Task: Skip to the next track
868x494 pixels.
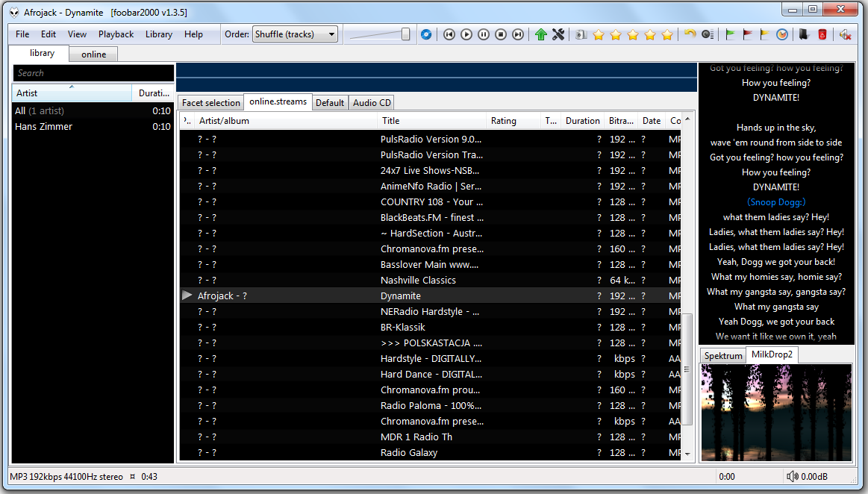Action: [517, 34]
